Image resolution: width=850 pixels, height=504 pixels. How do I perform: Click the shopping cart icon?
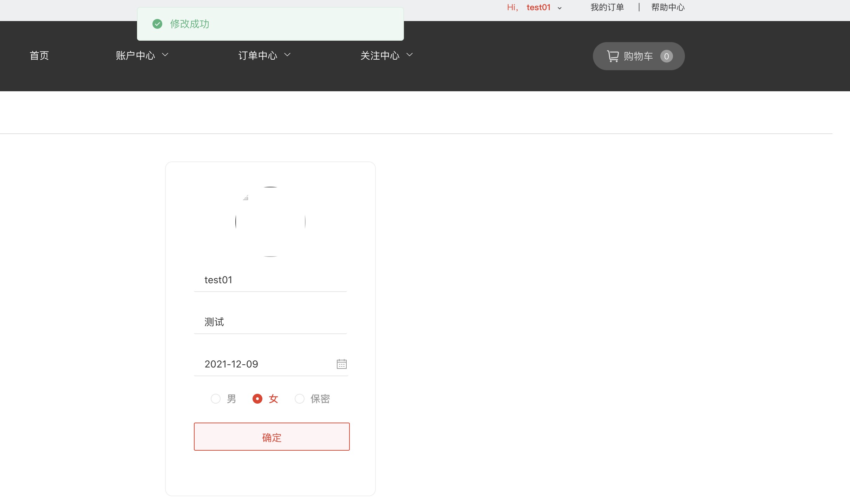pos(613,56)
